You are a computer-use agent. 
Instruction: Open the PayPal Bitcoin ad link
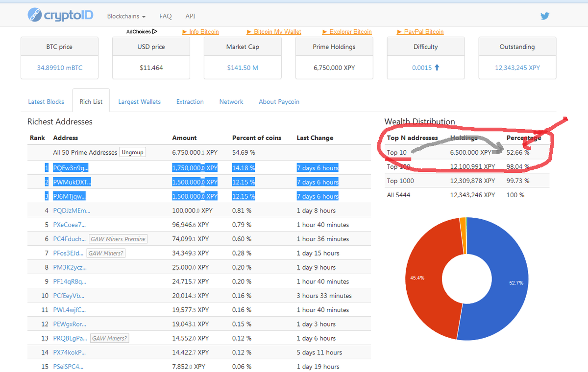[420, 32]
